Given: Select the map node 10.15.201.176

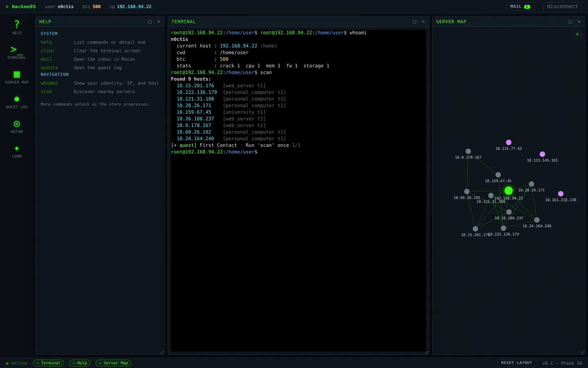Looking at the screenshot, I should pyautogui.click(x=475, y=229).
